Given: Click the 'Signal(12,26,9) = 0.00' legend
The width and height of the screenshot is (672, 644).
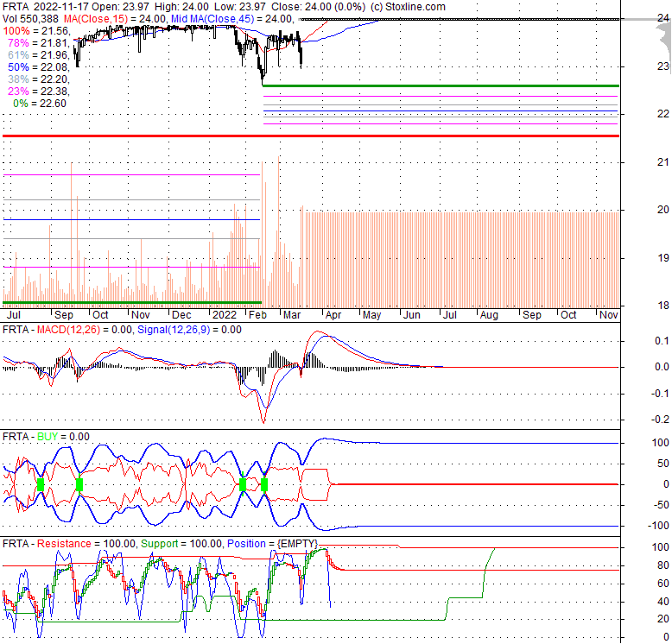Looking at the screenshot, I should [189, 330].
